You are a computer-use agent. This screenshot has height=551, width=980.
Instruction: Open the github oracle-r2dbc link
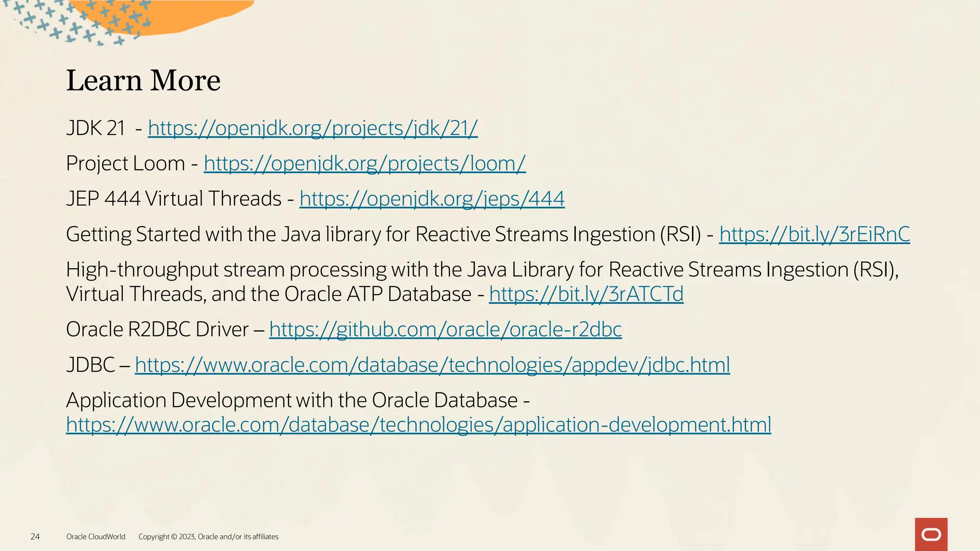point(445,330)
